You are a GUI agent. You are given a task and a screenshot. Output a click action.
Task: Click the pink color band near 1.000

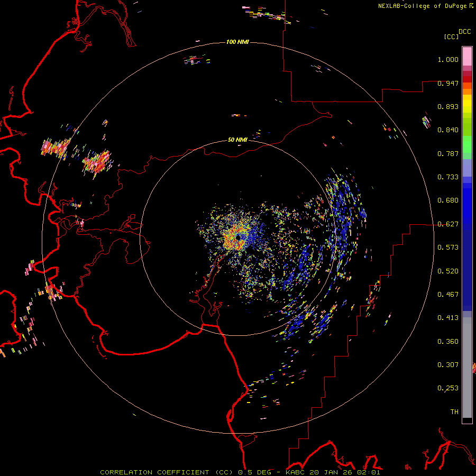click(x=467, y=57)
